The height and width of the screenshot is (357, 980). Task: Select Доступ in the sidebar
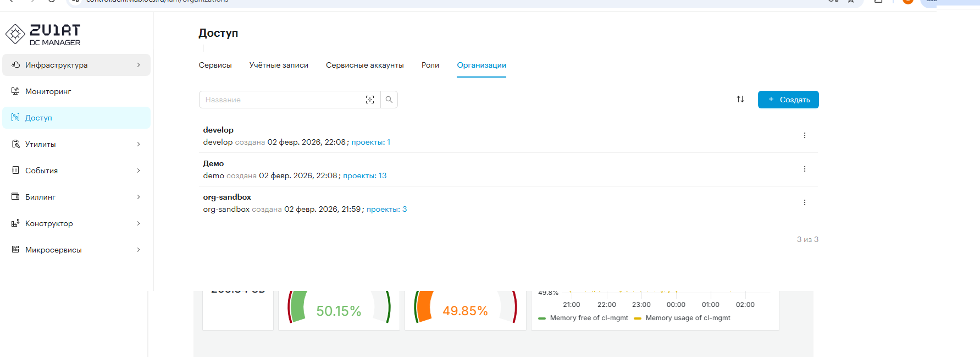38,118
